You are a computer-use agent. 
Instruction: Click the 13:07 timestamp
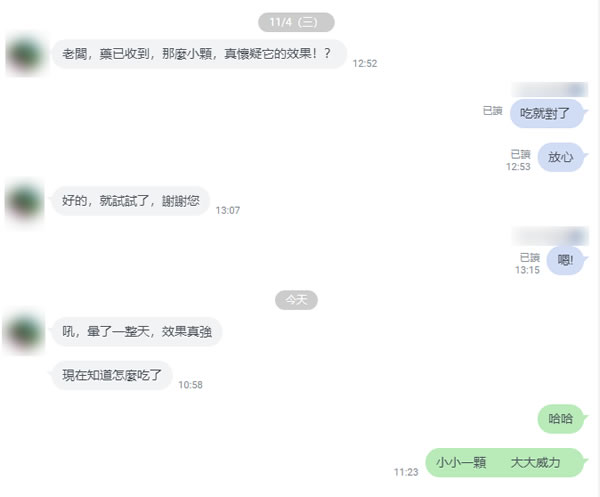click(x=228, y=210)
